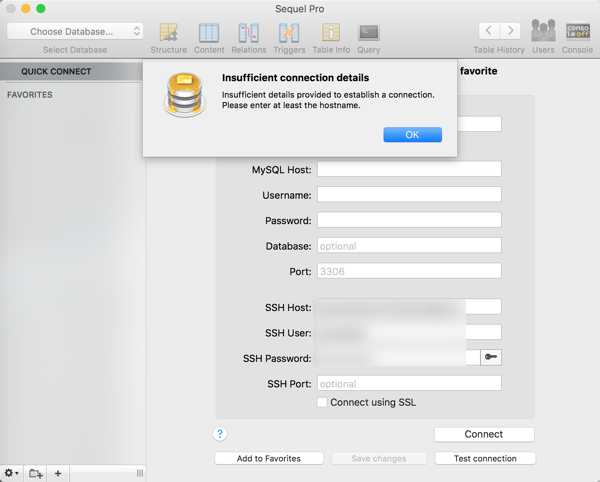
Task: Open the Triggers view
Action: 289,38
